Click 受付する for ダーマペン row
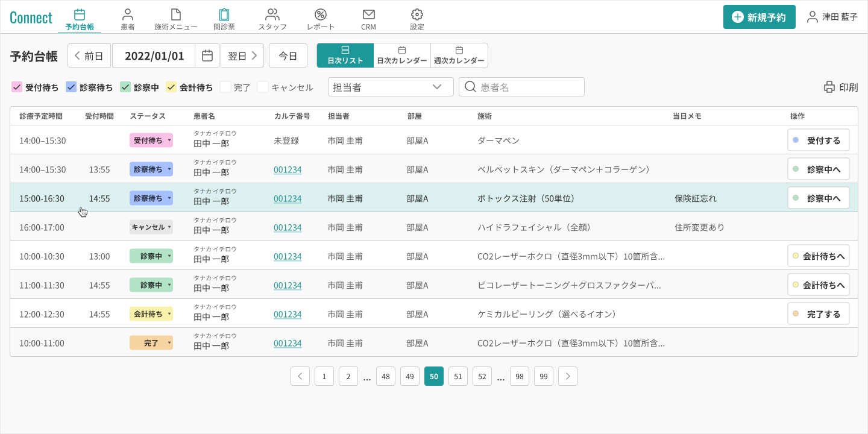Screen dimensions: 868x434 [x=819, y=140]
